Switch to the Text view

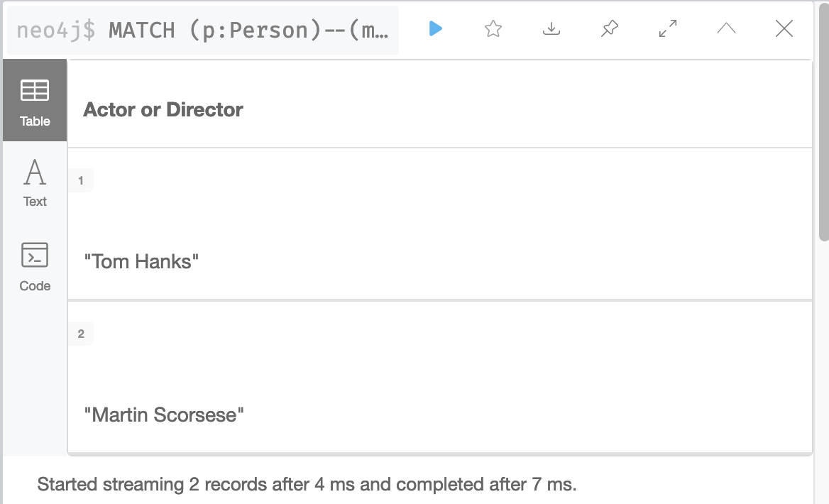click(35, 184)
